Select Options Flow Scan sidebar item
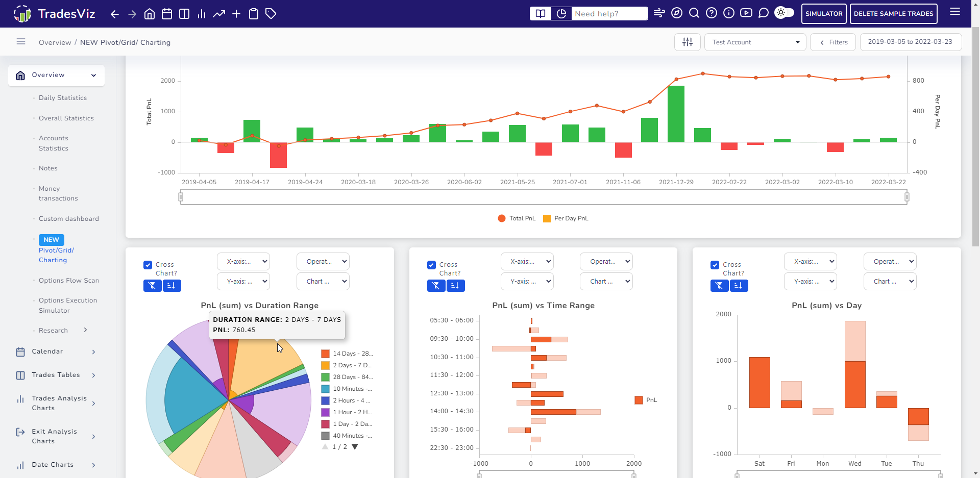The image size is (980, 478). coord(69,281)
